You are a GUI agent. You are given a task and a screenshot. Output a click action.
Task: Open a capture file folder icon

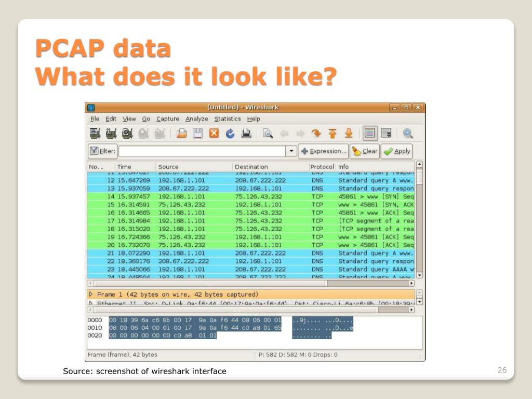coord(181,134)
